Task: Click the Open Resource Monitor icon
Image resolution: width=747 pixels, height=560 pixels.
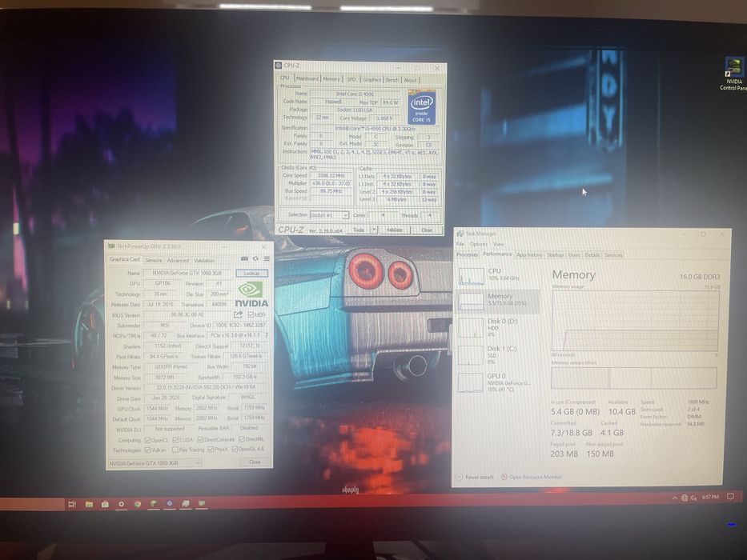Action: [504, 477]
